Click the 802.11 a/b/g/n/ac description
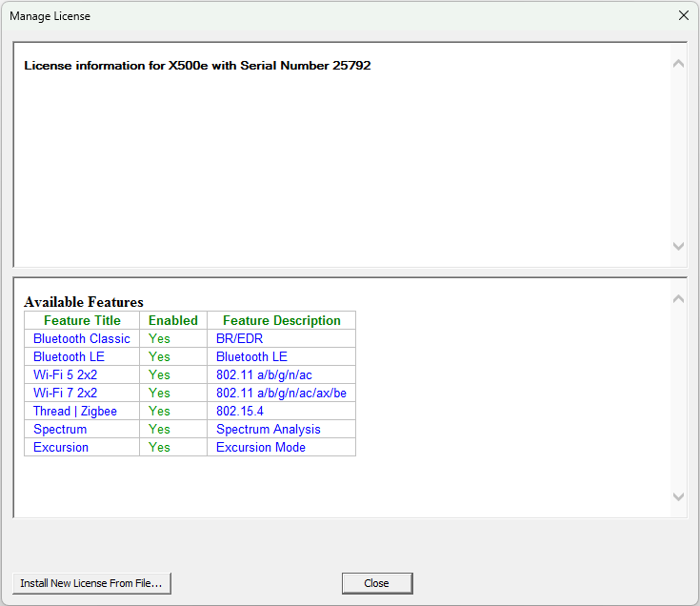 [264, 375]
